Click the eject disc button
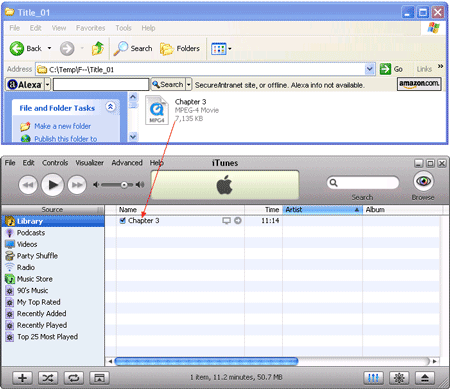Viewport: 450px width, 389px height. click(425, 378)
